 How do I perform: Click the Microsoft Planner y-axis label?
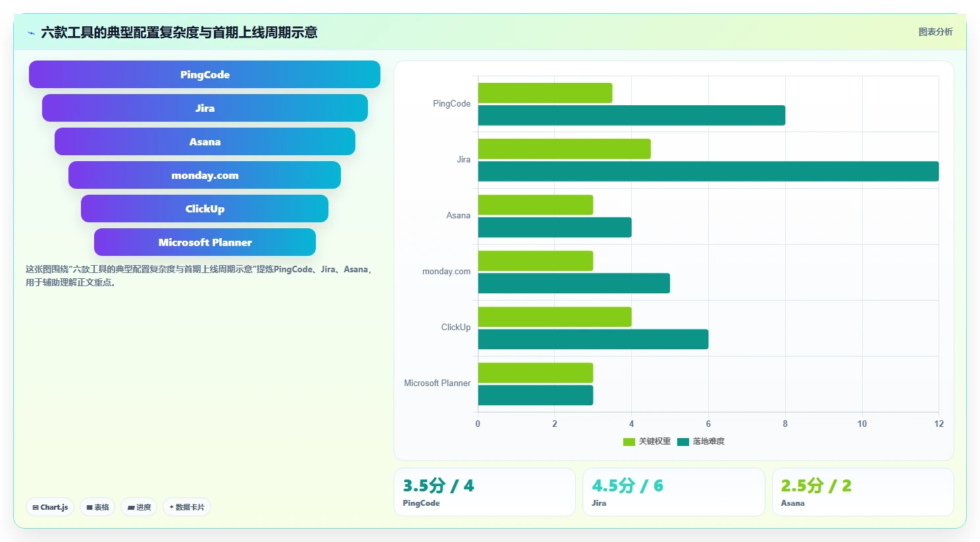coord(437,383)
